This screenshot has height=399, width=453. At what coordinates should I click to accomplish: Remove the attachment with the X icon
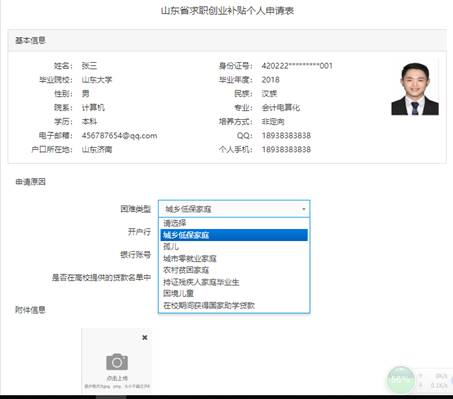[145, 338]
